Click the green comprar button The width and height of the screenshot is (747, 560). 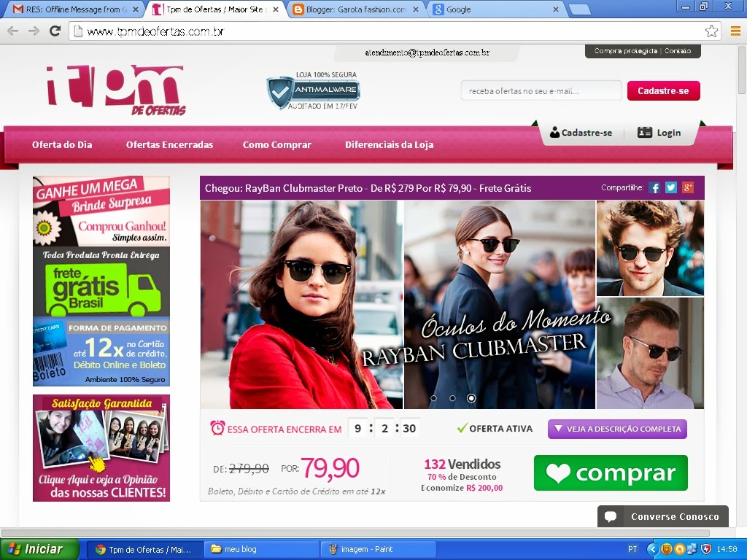coord(611,472)
